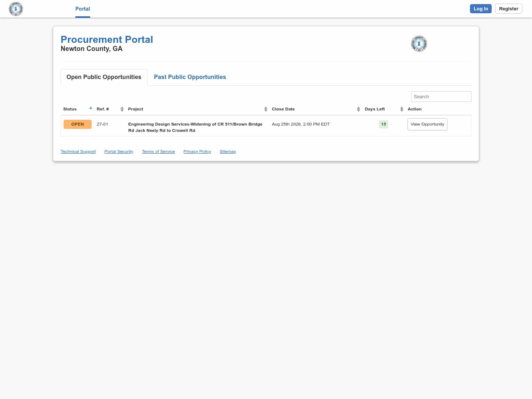Image resolution: width=532 pixels, height=399 pixels.
Task: Sort table by Ref. # column arrows
Action: click(122, 109)
